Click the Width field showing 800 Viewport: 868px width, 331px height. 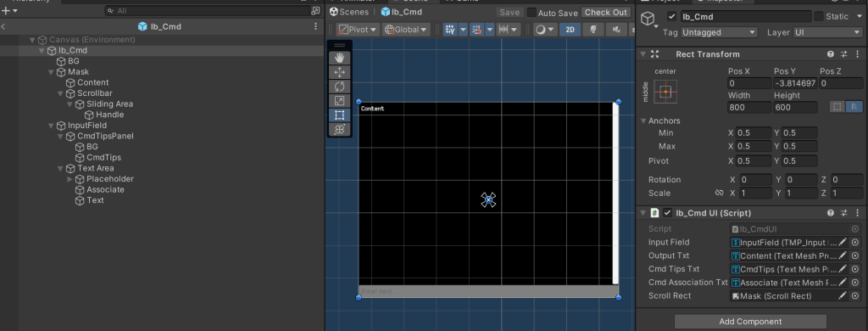[749, 108]
